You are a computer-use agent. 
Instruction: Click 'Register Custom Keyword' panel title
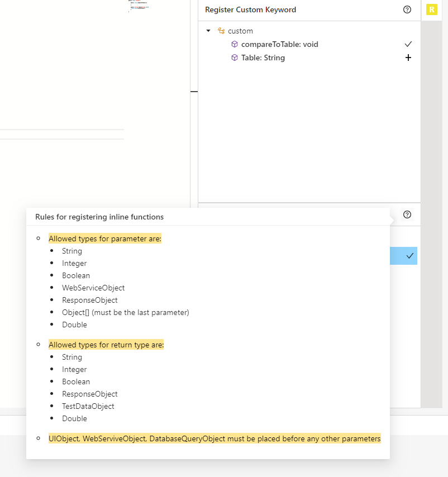[250, 9]
